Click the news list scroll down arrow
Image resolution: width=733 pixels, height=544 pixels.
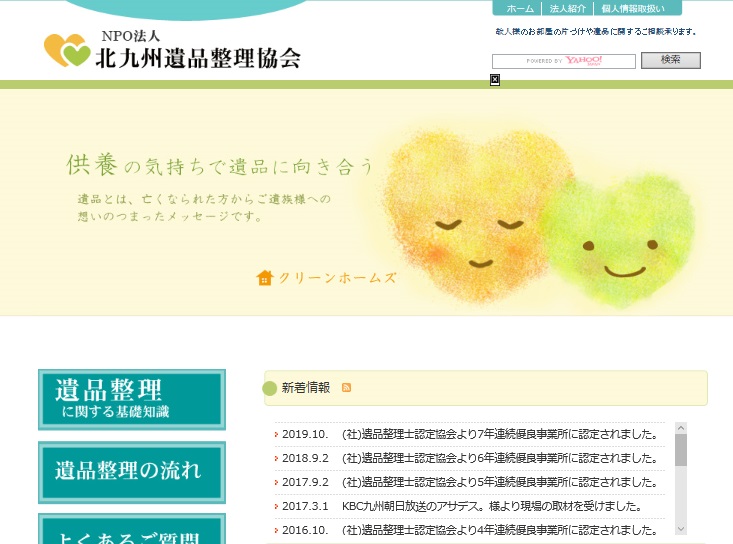click(681, 528)
